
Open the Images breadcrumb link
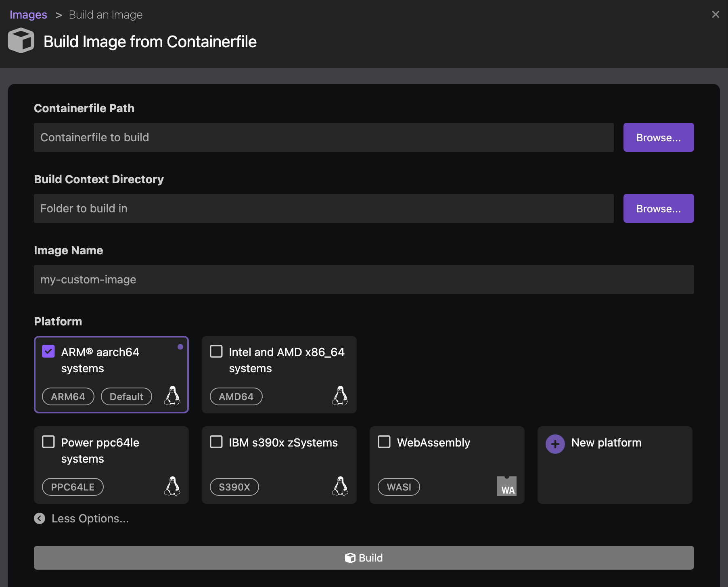(28, 15)
